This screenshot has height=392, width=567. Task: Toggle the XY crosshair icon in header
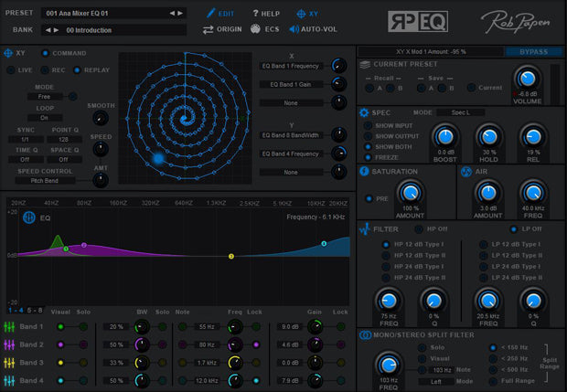pyautogui.click(x=301, y=14)
